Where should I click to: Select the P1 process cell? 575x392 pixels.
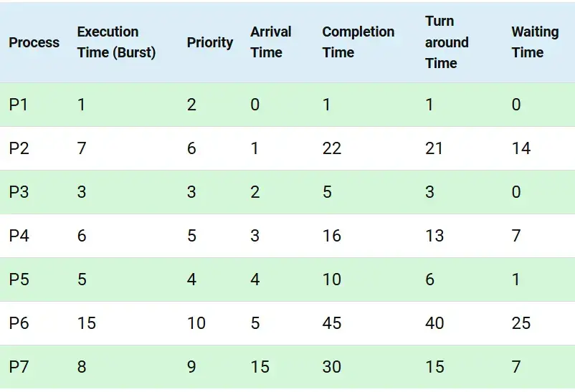(19, 105)
